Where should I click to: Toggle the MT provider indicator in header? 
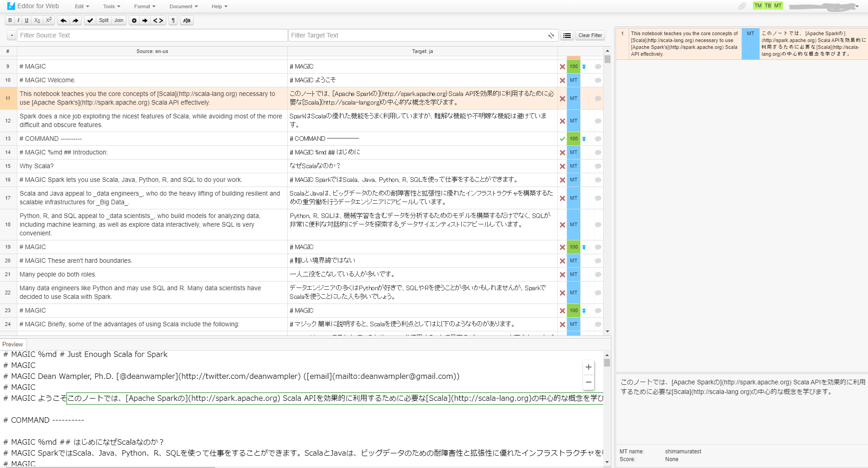click(778, 5)
